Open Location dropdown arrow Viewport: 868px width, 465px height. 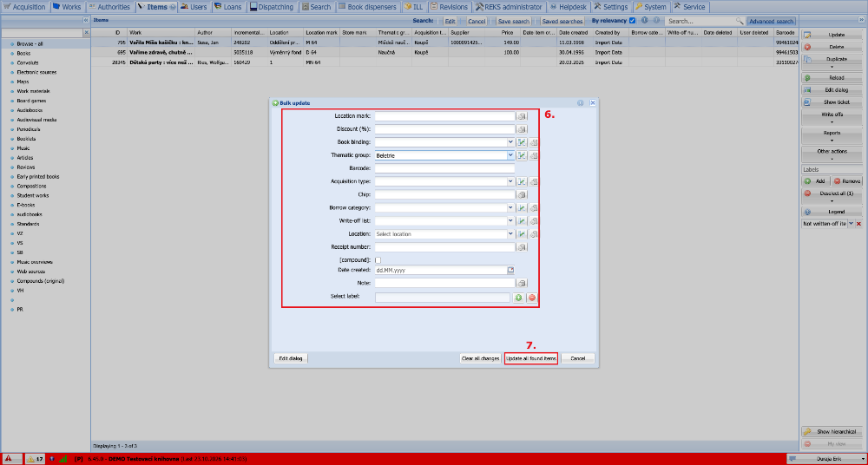pos(511,234)
